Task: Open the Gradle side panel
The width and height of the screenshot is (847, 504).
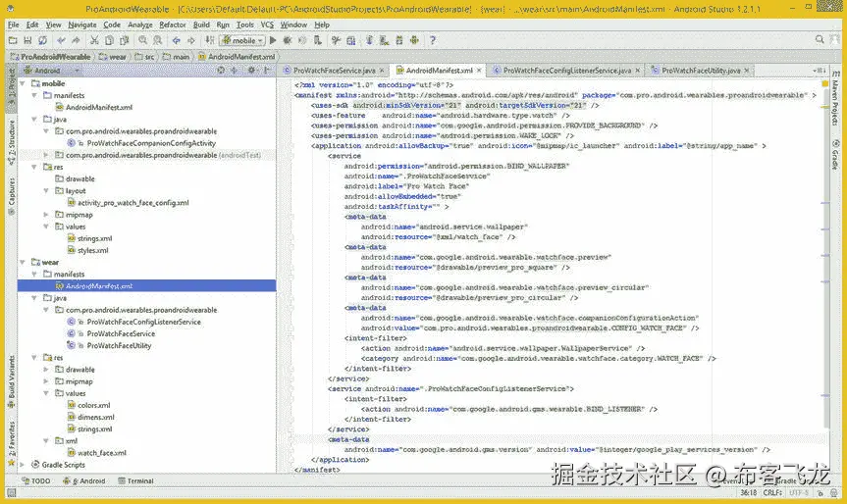Action: 835,155
